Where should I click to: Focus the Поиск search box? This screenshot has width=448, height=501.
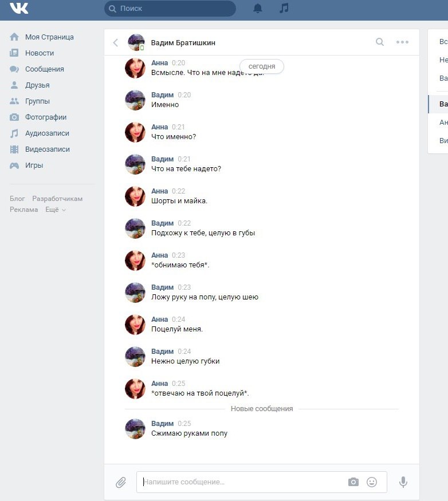170,9
